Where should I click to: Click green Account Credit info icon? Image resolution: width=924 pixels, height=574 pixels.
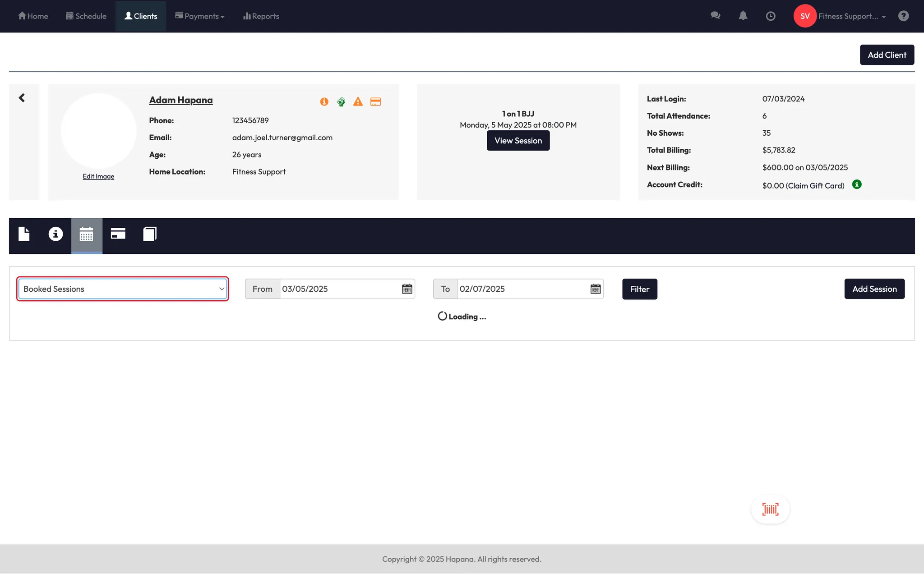point(857,184)
